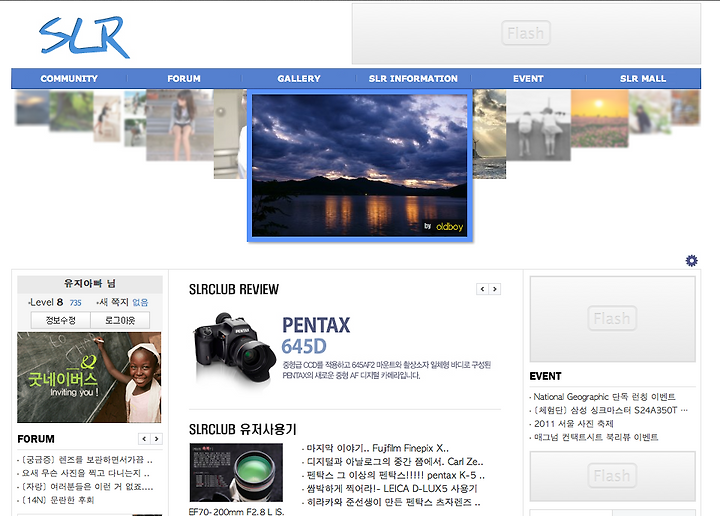The width and height of the screenshot is (720, 516).
Task: Click the EVENT section heading
Action: pos(545,376)
